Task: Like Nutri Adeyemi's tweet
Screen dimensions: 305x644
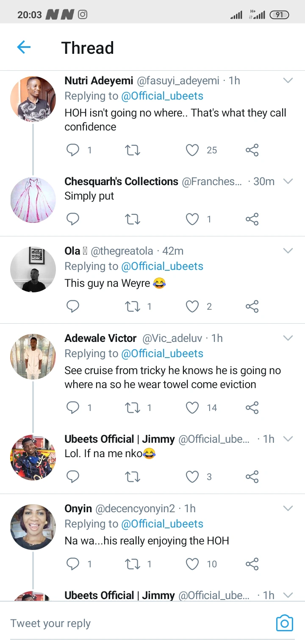Action: pos(192,150)
